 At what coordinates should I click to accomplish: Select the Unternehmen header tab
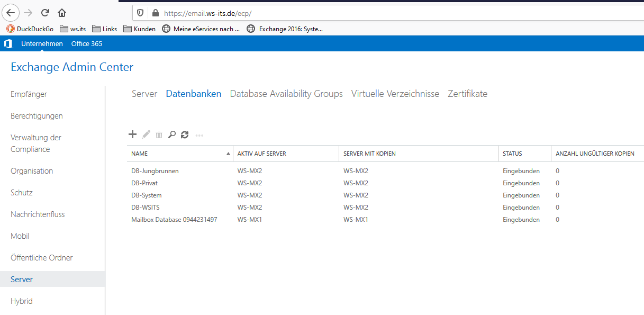42,43
